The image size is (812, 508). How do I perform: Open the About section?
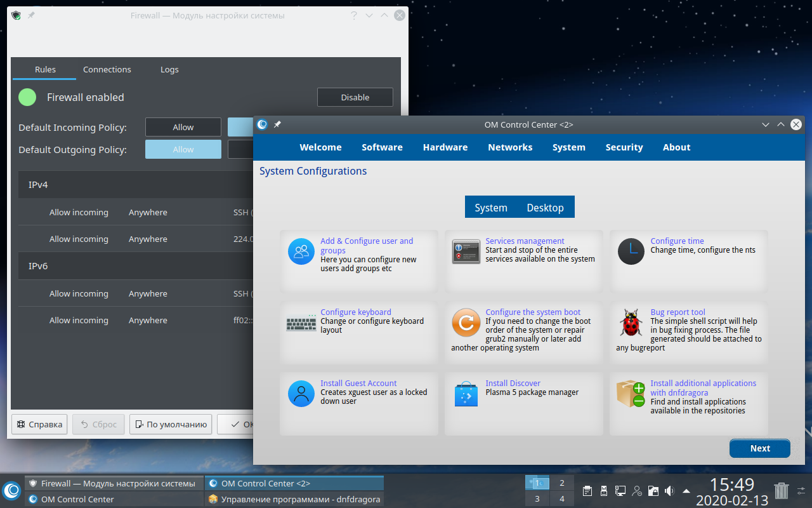677,147
